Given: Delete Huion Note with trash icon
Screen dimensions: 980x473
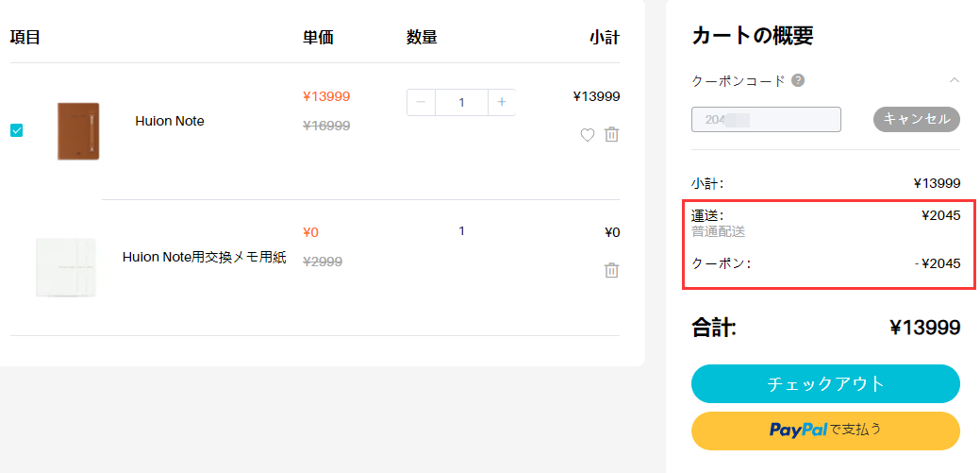Looking at the screenshot, I should [612, 134].
